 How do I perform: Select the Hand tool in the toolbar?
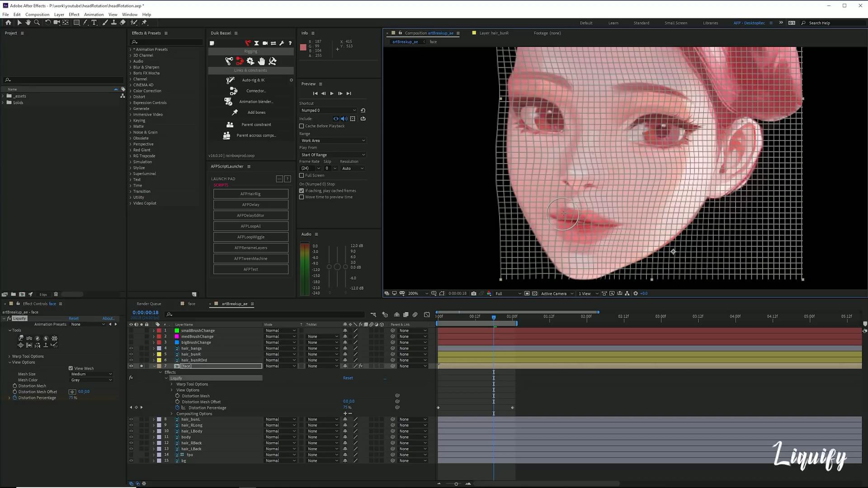coord(28,23)
